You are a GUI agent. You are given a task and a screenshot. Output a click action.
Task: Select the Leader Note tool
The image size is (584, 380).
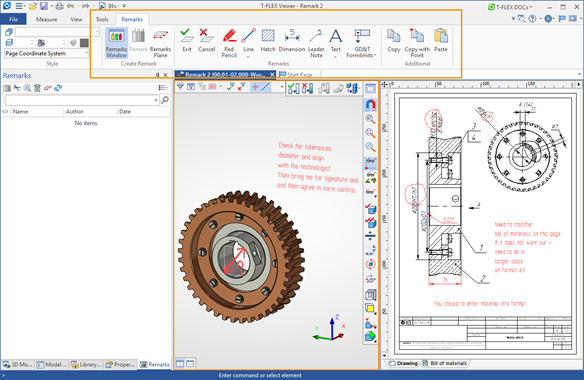316,43
